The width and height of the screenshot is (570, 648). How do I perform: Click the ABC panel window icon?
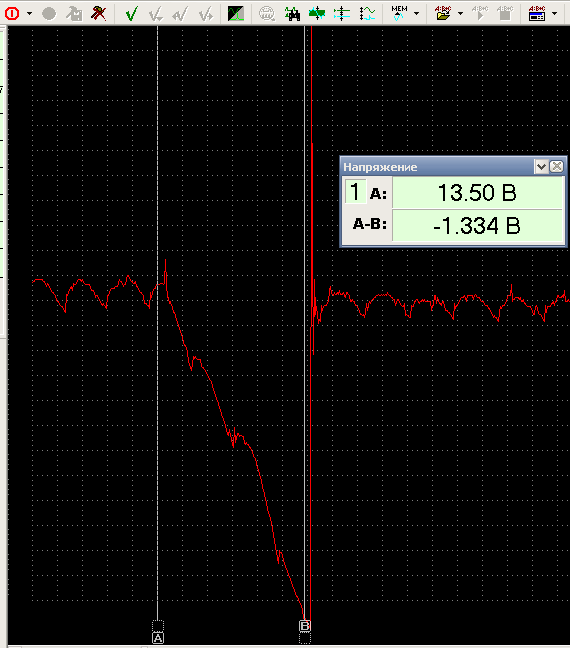[x=537, y=14]
